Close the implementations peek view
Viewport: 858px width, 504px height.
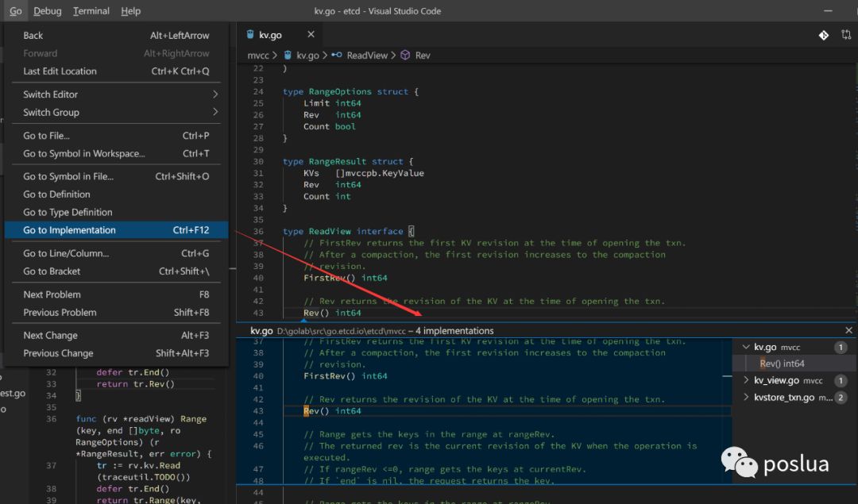click(x=848, y=330)
